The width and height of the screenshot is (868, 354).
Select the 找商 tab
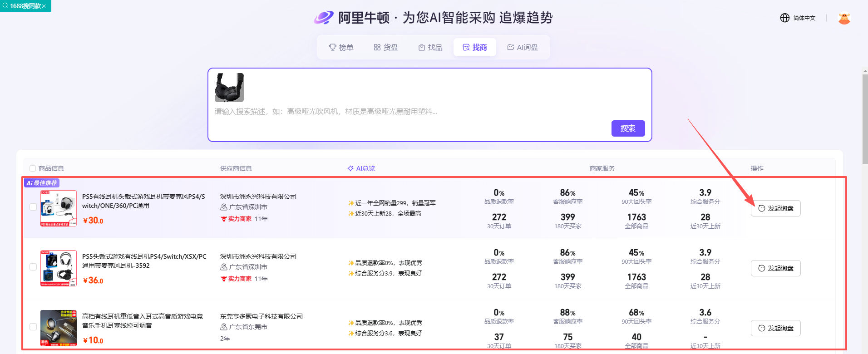coord(475,47)
